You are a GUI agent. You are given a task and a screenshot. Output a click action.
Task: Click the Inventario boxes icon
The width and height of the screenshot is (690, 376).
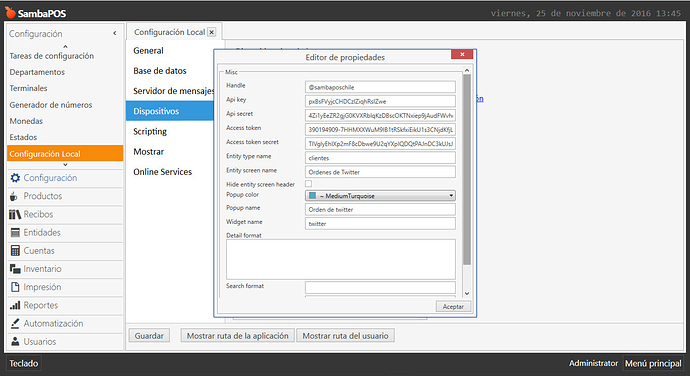pyautogui.click(x=15, y=269)
